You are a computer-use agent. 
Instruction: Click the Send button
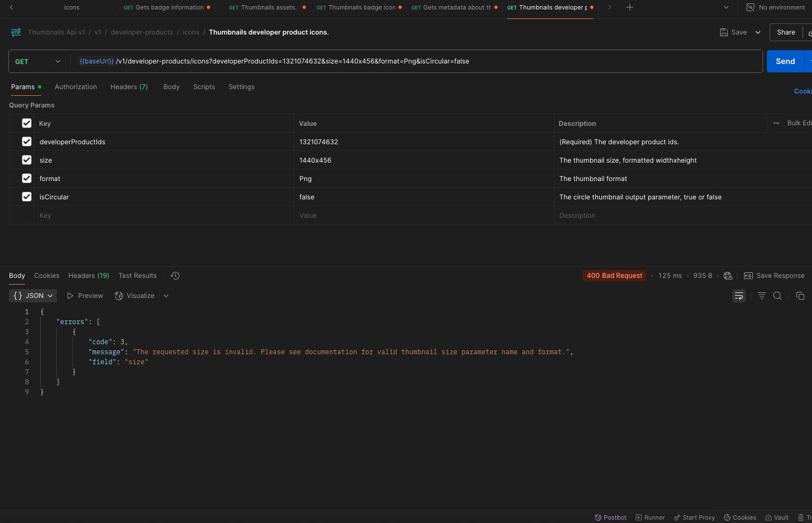point(785,61)
